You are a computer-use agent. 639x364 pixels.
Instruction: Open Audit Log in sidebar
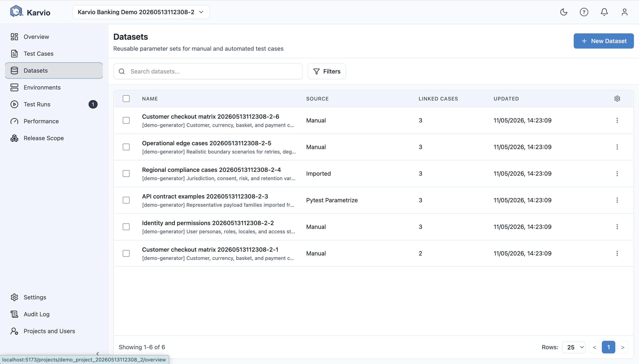click(54, 314)
